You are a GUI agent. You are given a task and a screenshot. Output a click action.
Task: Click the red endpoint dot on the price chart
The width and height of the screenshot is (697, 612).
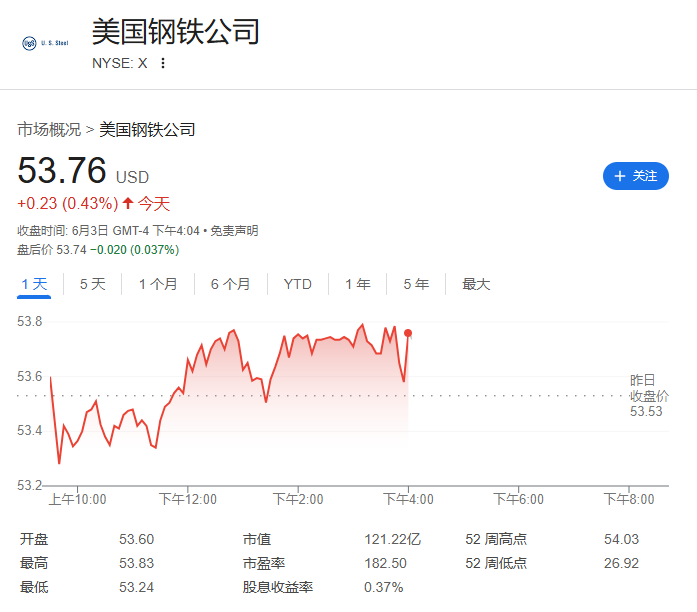click(408, 333)
